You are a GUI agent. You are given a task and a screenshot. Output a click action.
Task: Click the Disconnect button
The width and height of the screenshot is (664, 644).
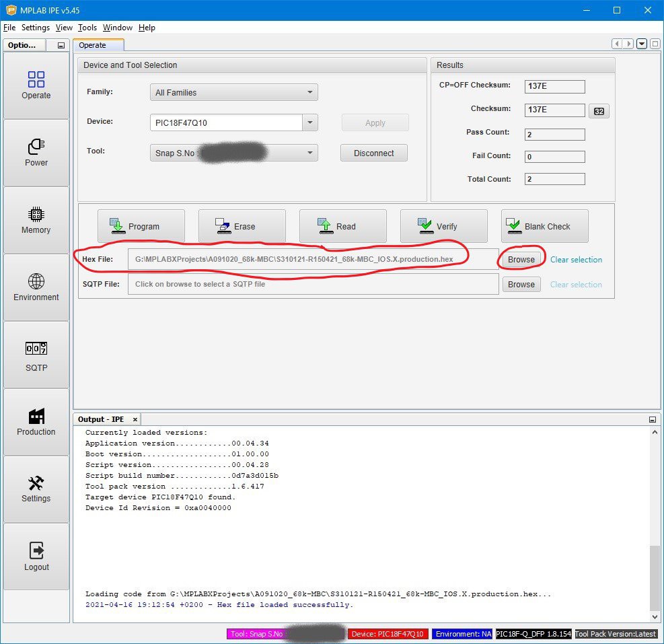coord(374,153)
